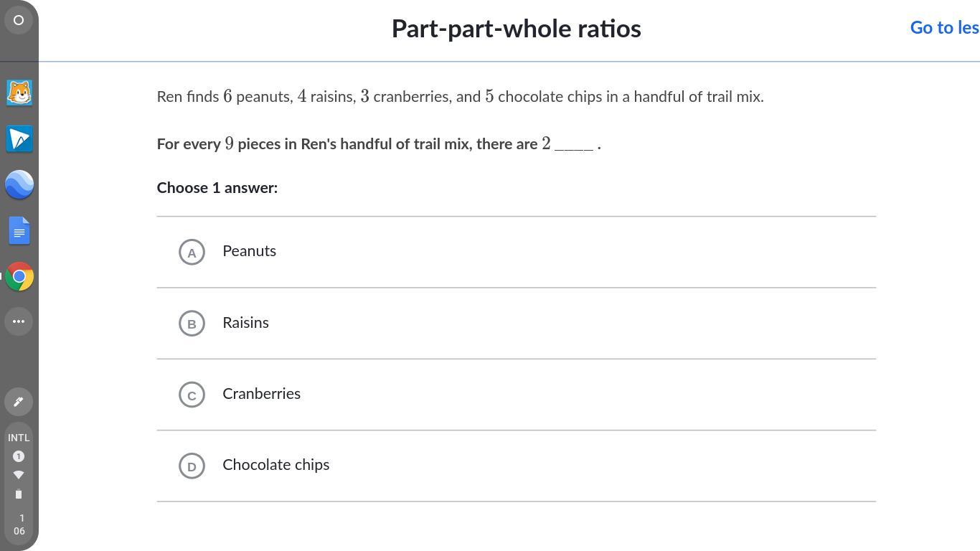Open the battery status icon

pyautogui.click(x=19, y=494)
